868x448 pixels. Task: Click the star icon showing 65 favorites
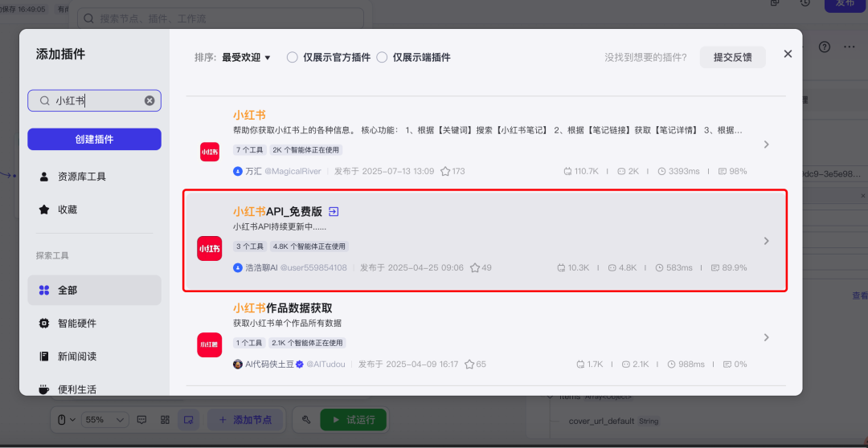469,365
